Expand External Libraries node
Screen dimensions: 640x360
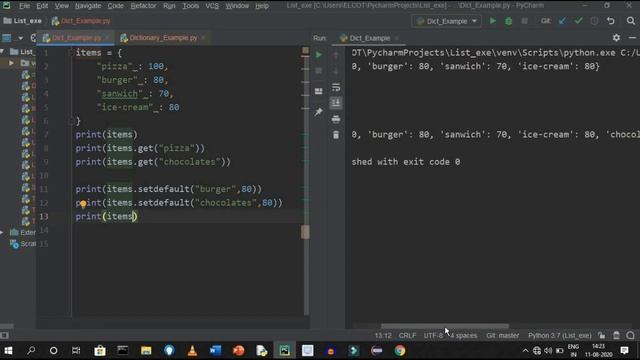click(x=2, y=232)
